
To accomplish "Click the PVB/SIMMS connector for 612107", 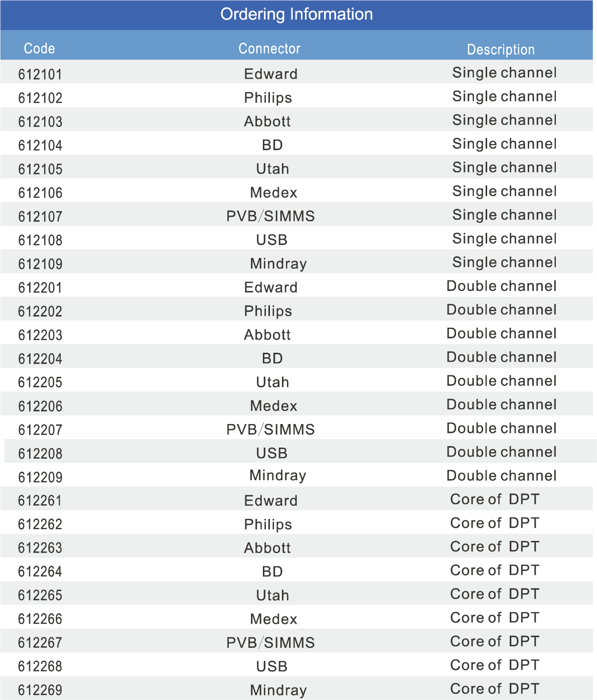I will click(270, 216).
